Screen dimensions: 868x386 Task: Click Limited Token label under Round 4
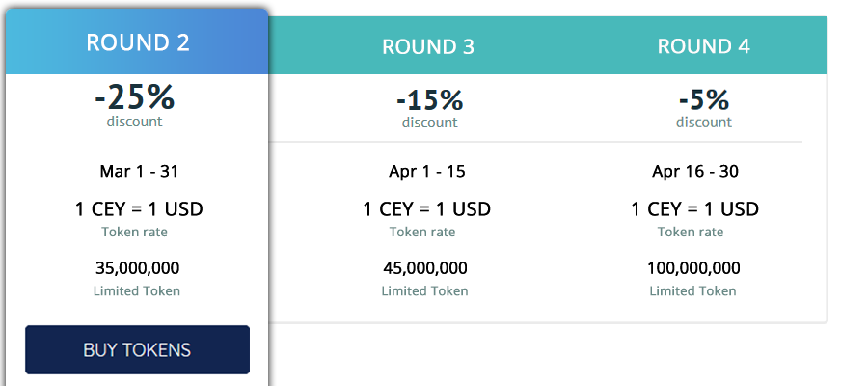point(693,290)
